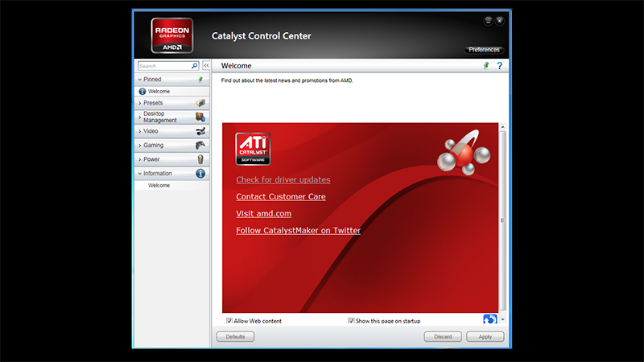Image resolution: width=644 pixels, height=362 pixels.
Task: Click the Desktop Management icon
Action: point(200,117)
